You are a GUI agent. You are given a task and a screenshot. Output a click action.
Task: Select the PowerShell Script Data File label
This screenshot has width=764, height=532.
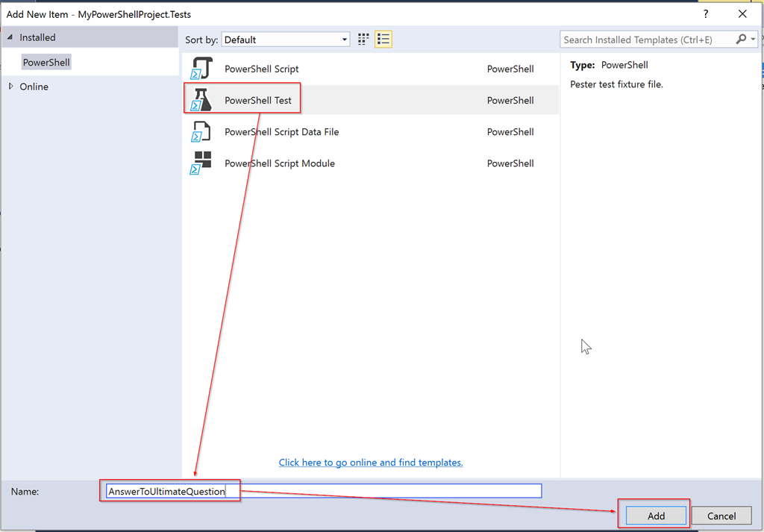point(281,132)
